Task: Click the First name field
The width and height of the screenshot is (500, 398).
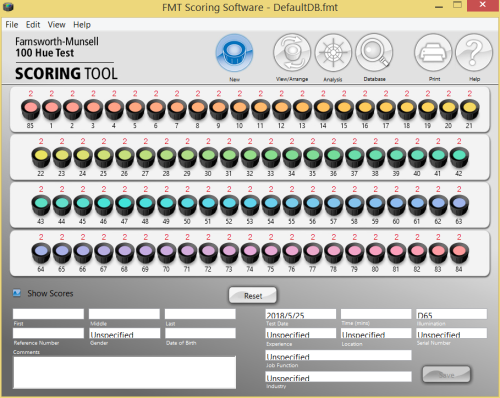Action: pyautogui.click(x=48, y=314)
